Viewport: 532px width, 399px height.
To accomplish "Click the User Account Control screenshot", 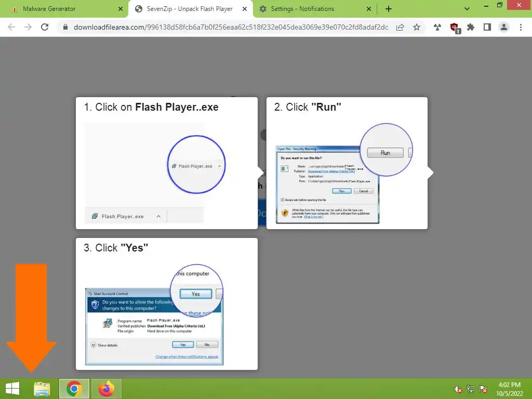I will pos(154,326).
